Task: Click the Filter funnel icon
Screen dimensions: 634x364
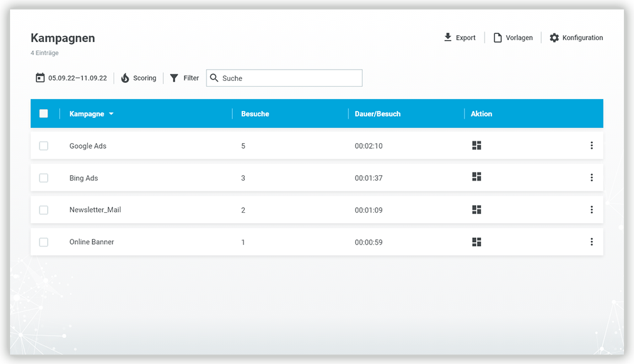Action: click(x=175, y=78)
